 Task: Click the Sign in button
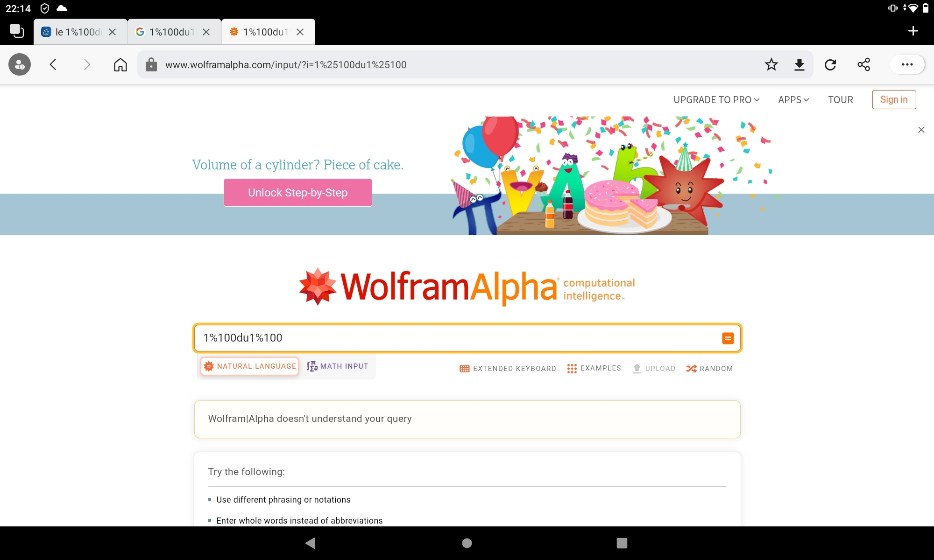point(894,99)
